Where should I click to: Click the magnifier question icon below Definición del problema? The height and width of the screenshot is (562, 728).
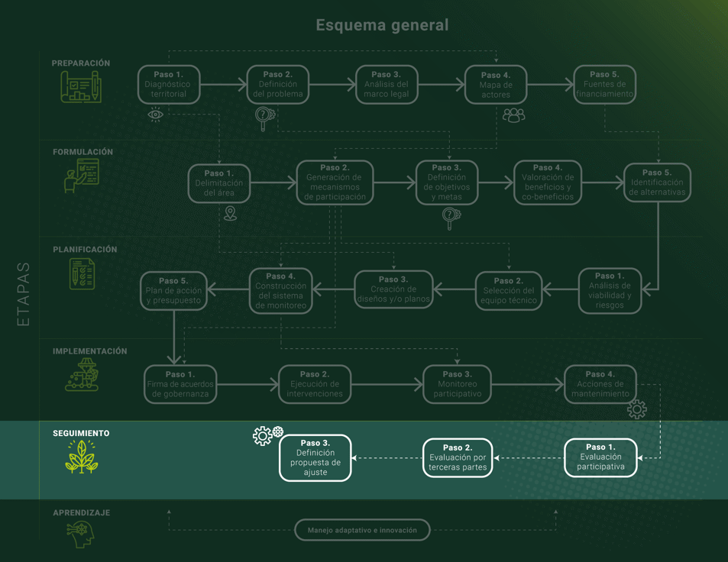pos(264,118)
